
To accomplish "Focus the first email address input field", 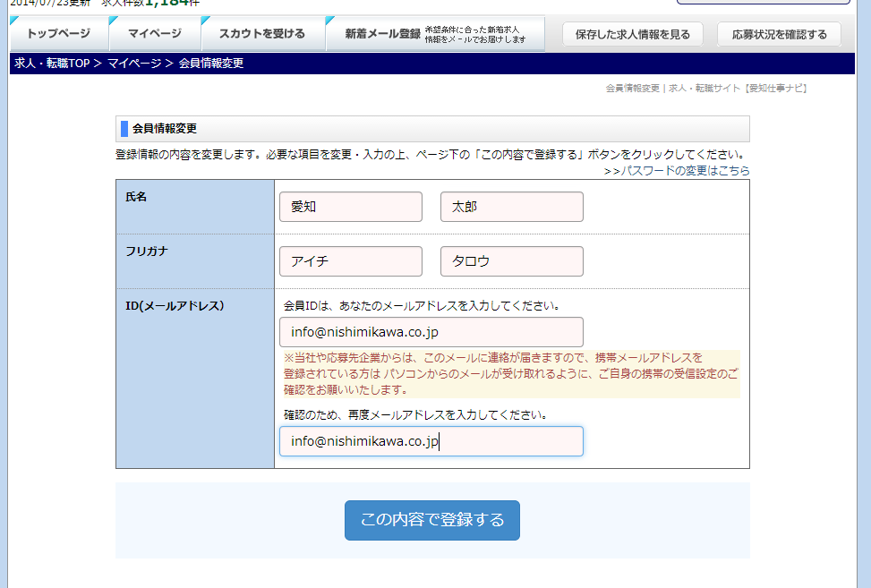I will 431,332.
